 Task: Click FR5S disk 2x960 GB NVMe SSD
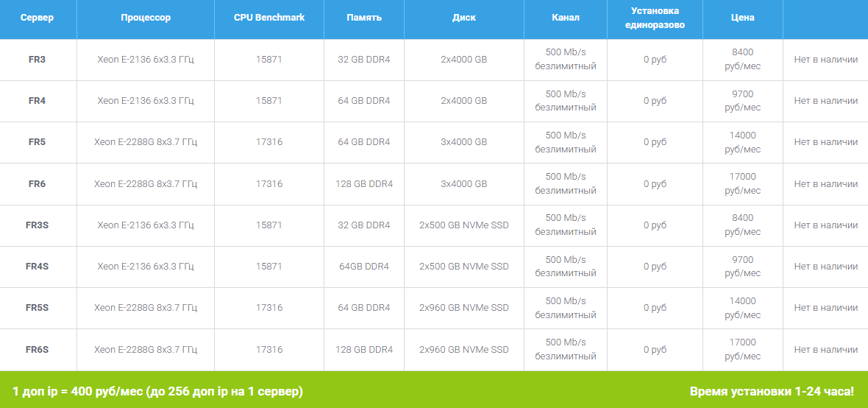click(464, 308)
